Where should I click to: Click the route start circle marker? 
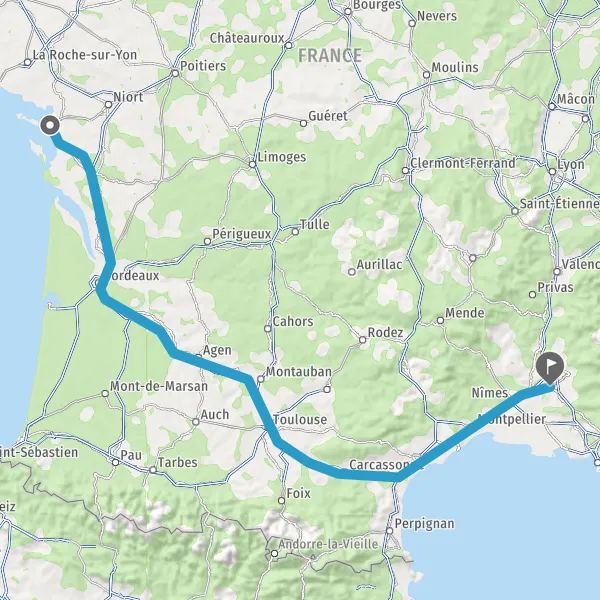pos(50,125)
